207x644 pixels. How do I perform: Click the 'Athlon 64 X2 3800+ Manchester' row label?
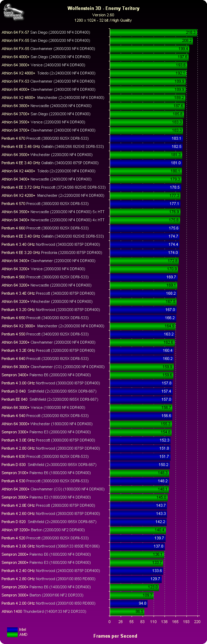click(x=53, y=326)
